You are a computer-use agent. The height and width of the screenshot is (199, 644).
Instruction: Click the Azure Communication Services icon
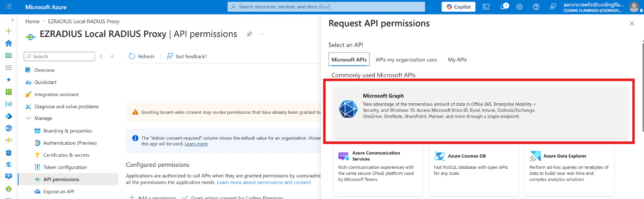(344, 156)
